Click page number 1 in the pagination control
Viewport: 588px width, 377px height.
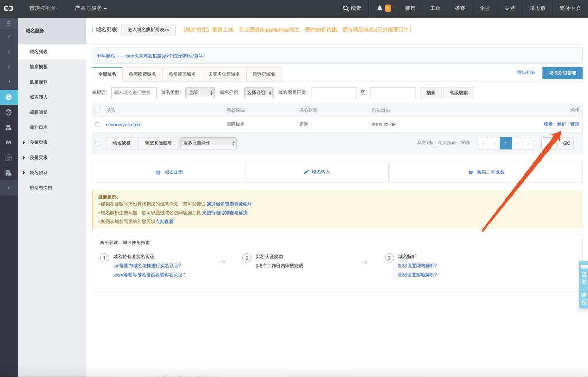[505, 143]
